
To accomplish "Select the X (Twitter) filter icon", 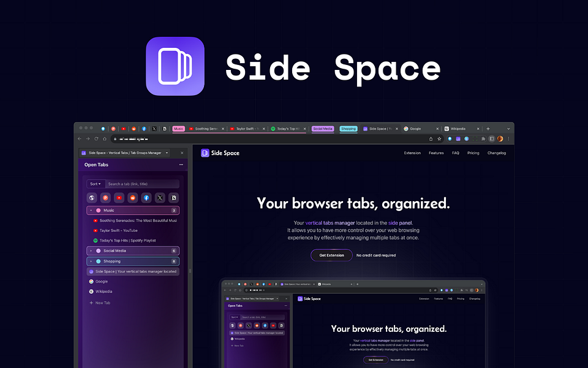I will pos(160,197).
